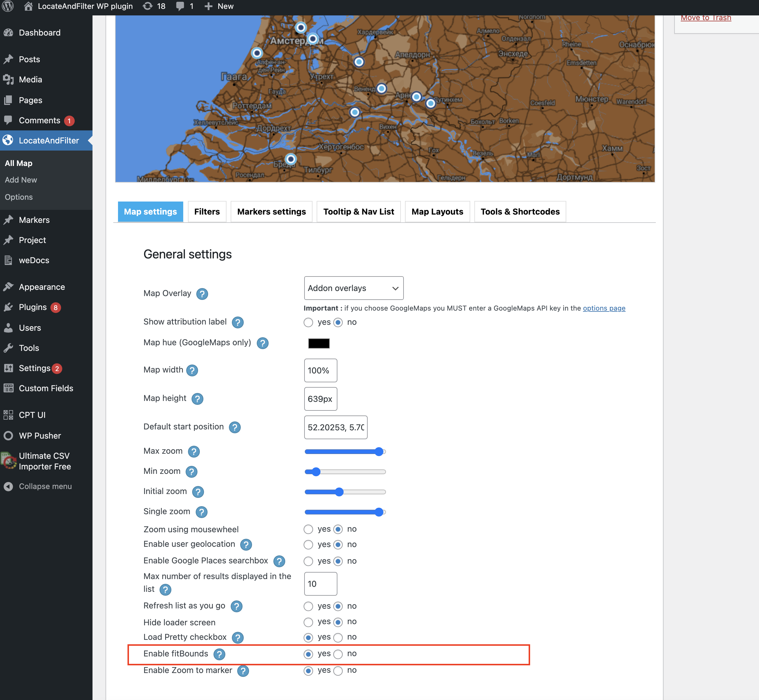Click the Move to Trash link

click(x=706, y=18)
